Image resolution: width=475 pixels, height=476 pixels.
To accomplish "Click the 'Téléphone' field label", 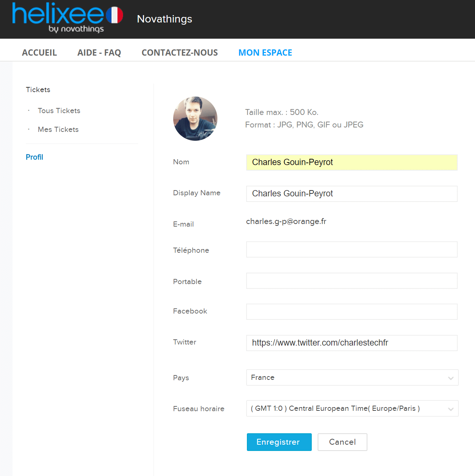I will (x=191, y=250).
